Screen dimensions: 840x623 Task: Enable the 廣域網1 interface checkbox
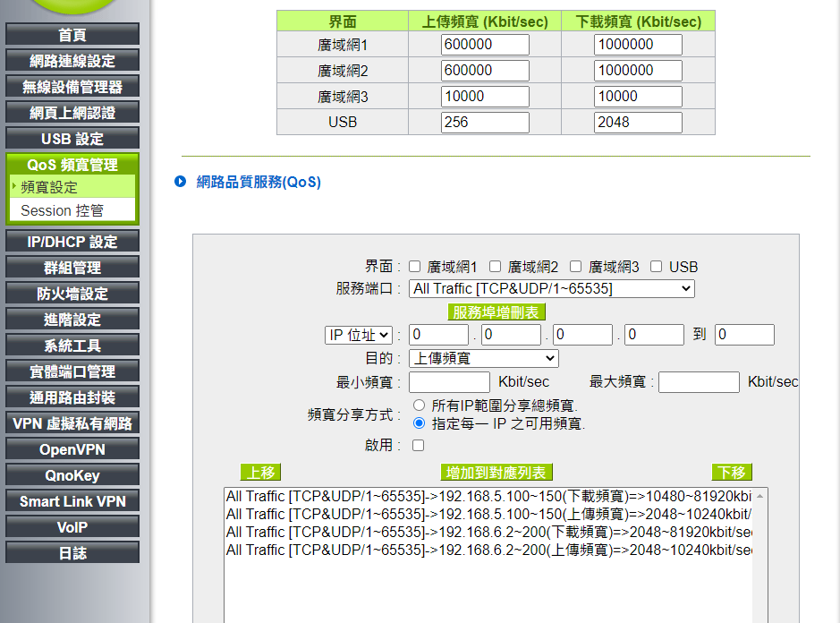[x=415, y=266]
